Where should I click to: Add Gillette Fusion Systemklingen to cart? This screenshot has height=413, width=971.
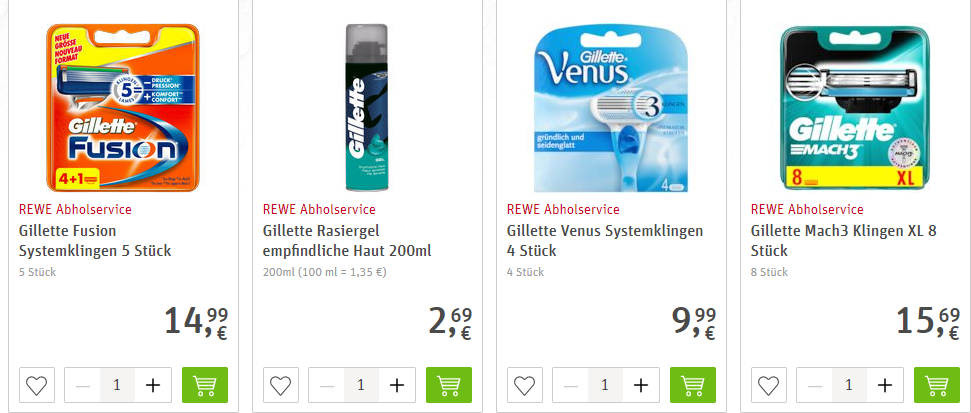(x=205, y=385)
